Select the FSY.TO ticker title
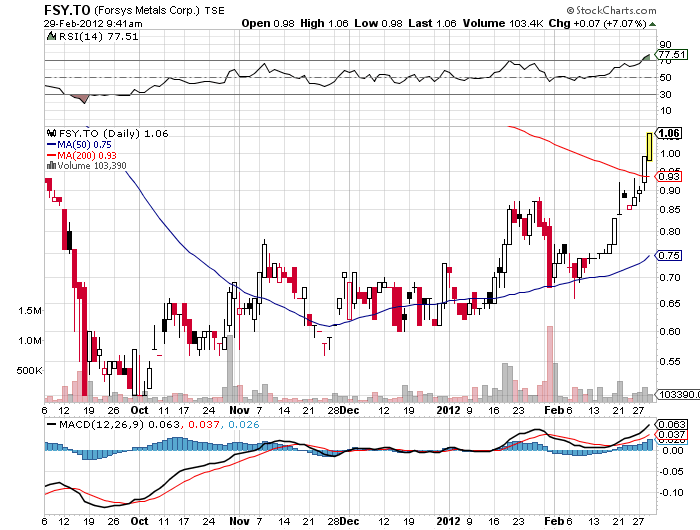The height and width of the screenshot is (530, 700). click(67, 10)
